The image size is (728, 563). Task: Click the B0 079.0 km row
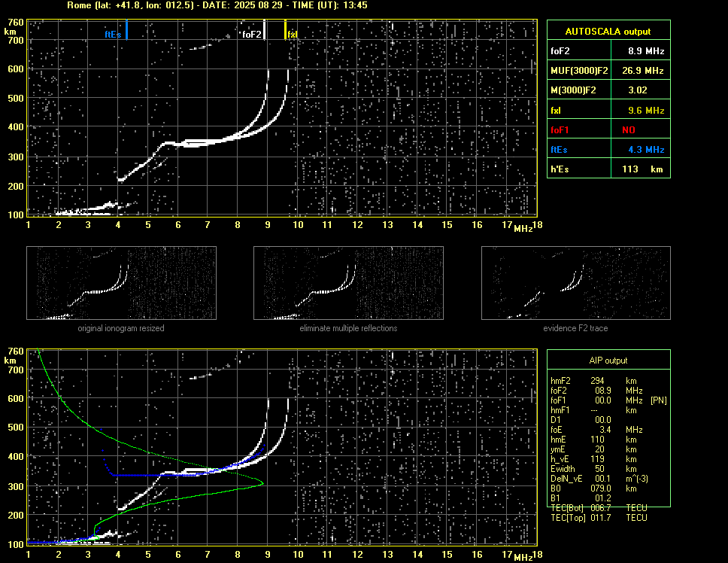pos(594,488)
